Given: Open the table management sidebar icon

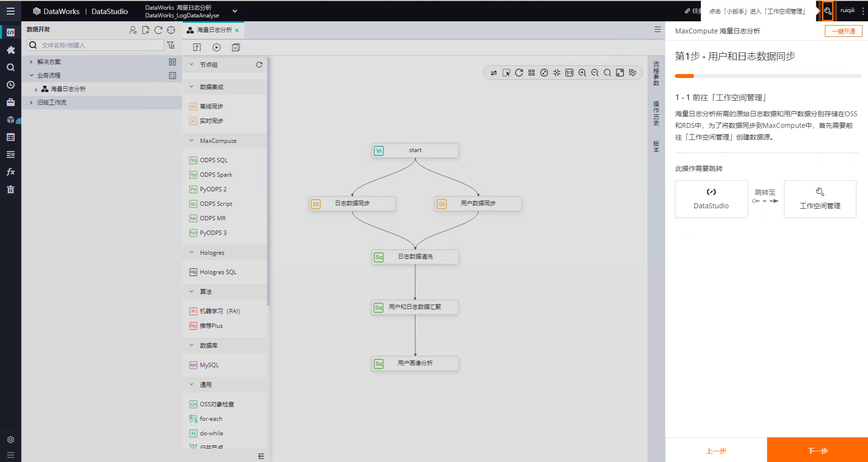Looking at the screenshot, I should click(10, 137).
